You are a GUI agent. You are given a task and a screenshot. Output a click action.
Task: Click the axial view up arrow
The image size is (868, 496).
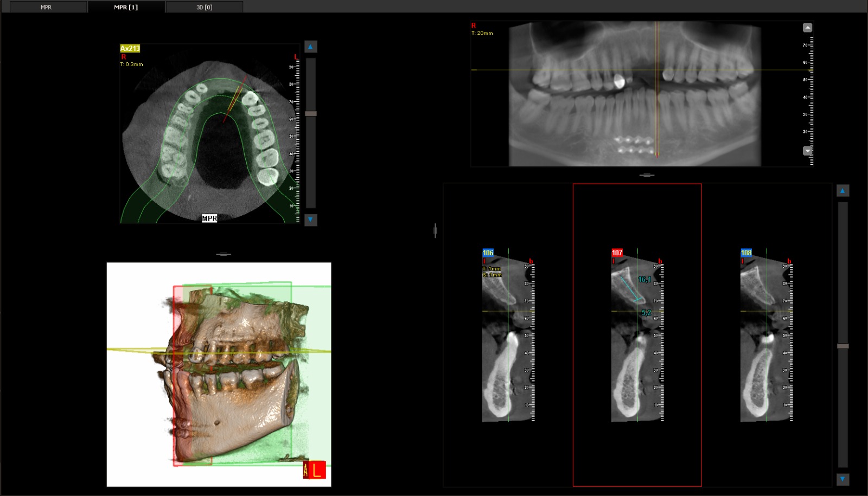tap(310, 47)
